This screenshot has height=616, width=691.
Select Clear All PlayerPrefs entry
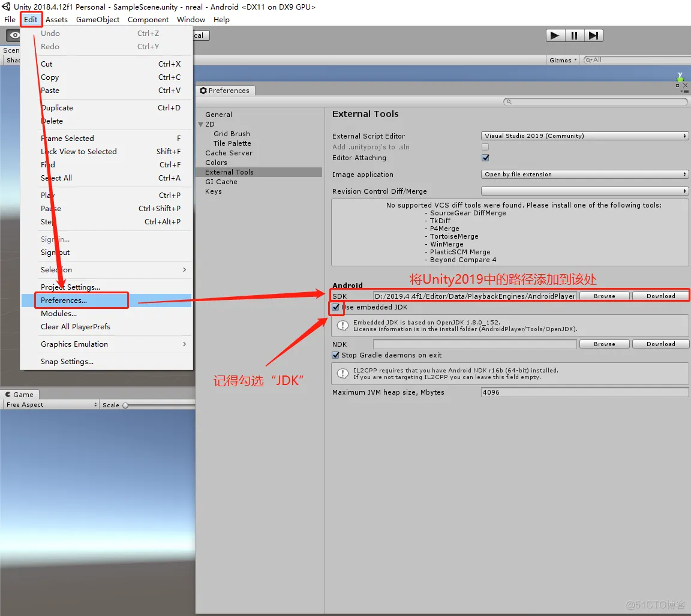click(x=106, y=326)
